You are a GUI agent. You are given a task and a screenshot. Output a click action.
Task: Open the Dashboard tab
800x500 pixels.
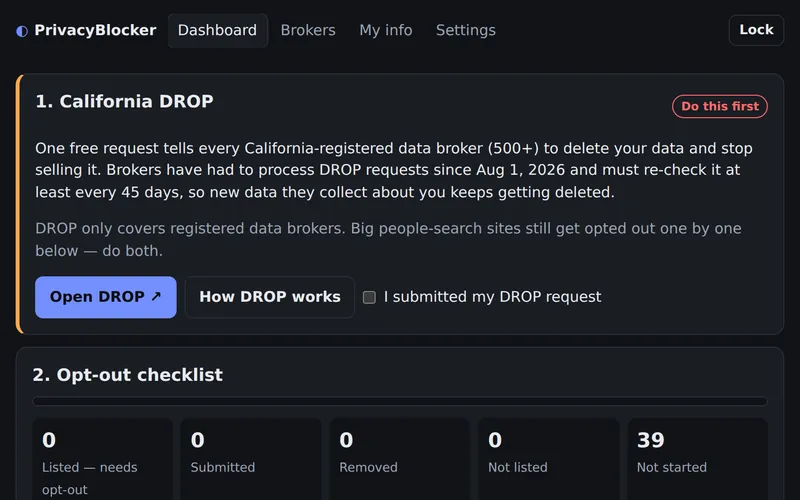click(x=217, y=31)
